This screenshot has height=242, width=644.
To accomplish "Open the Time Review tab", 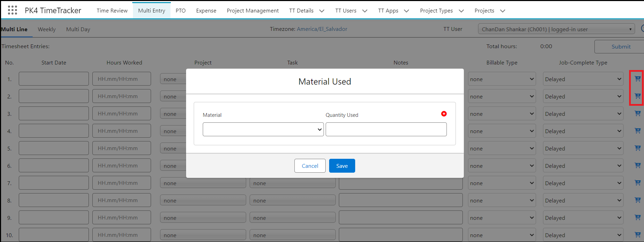I will pos(112,11).
